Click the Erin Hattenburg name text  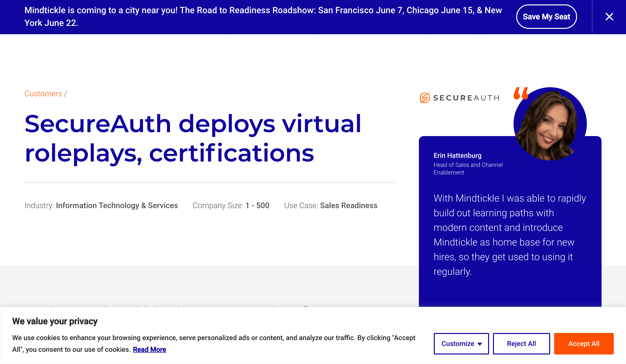457,155
